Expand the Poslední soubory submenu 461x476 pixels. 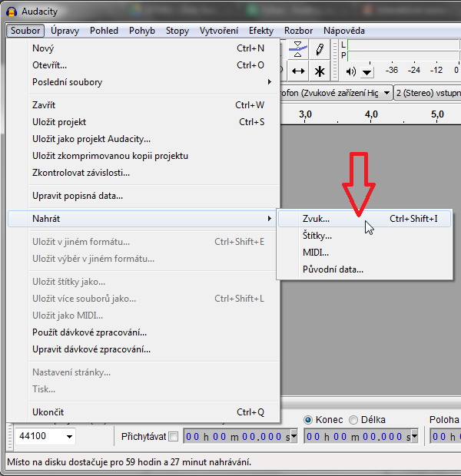(143, 82)
